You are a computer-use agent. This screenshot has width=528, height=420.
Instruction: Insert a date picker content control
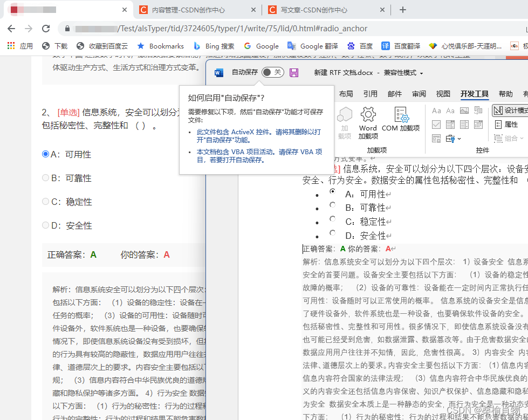[x=478, y=125]
